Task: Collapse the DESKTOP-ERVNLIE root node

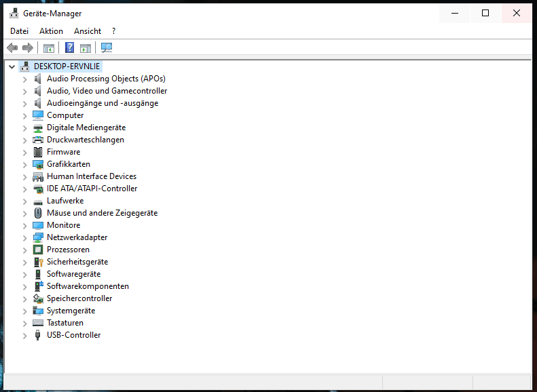Action: [12, 66]
